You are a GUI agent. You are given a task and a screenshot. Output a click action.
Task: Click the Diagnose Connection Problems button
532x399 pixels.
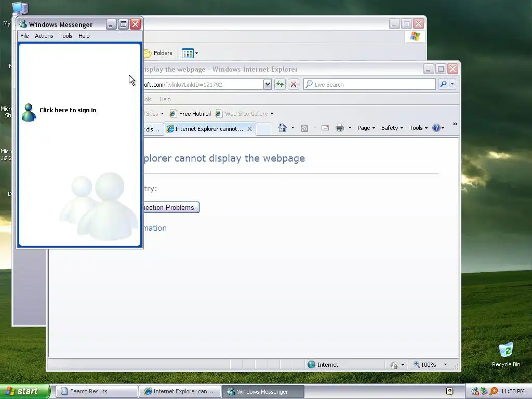[171, 207]
